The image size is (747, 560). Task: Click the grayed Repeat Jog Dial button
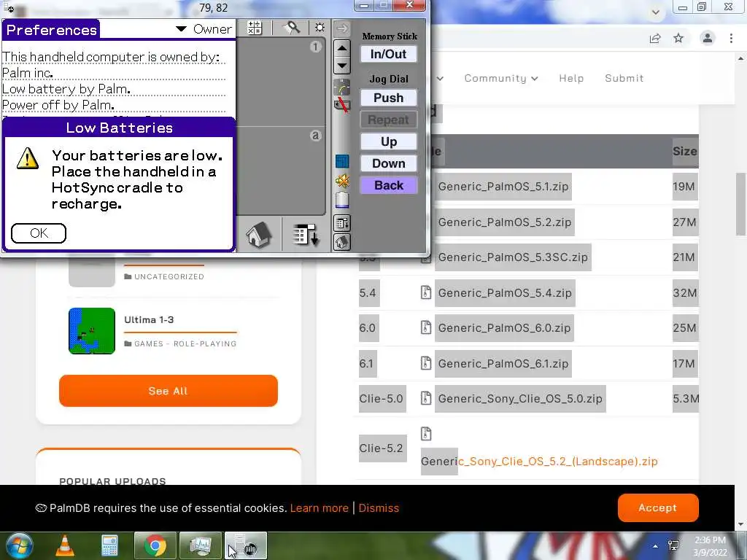coord(389,120)
